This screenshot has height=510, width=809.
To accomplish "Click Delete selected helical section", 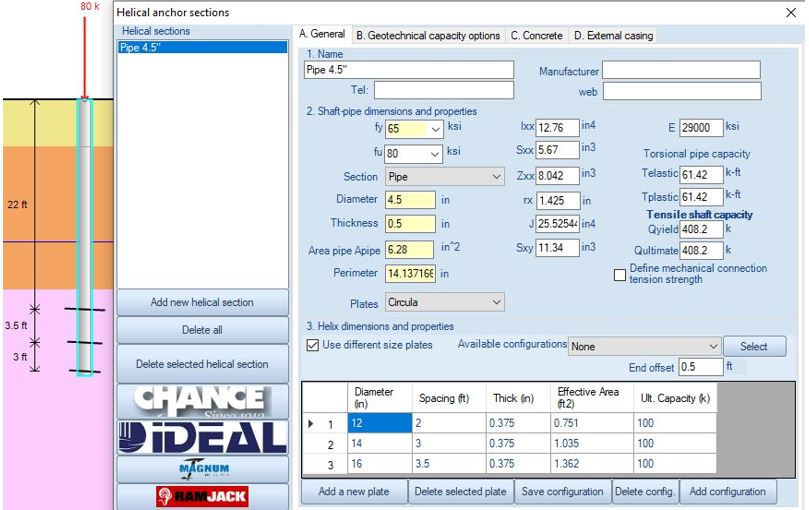I will (x=202, y=364).
